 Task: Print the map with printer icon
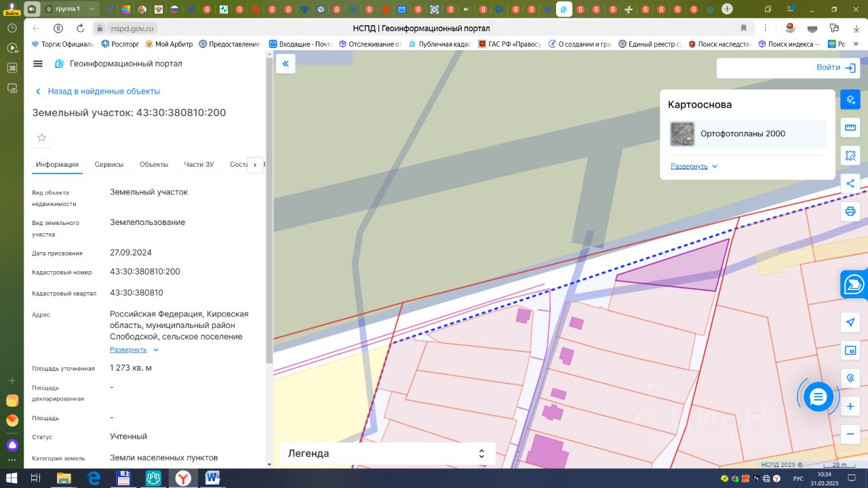click(x=850, y=211)
